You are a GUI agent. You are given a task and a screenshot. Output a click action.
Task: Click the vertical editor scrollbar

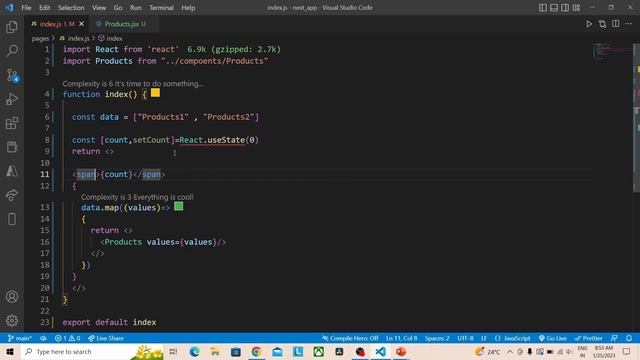[636, 118]
